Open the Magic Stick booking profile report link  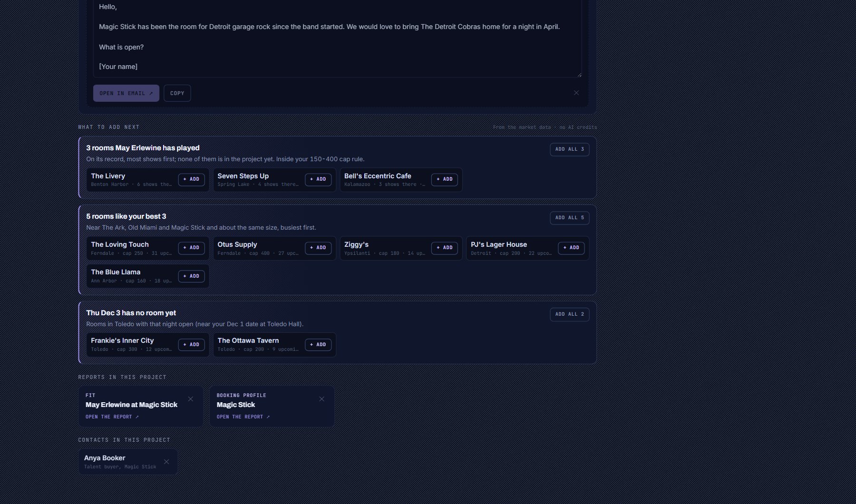243,417
